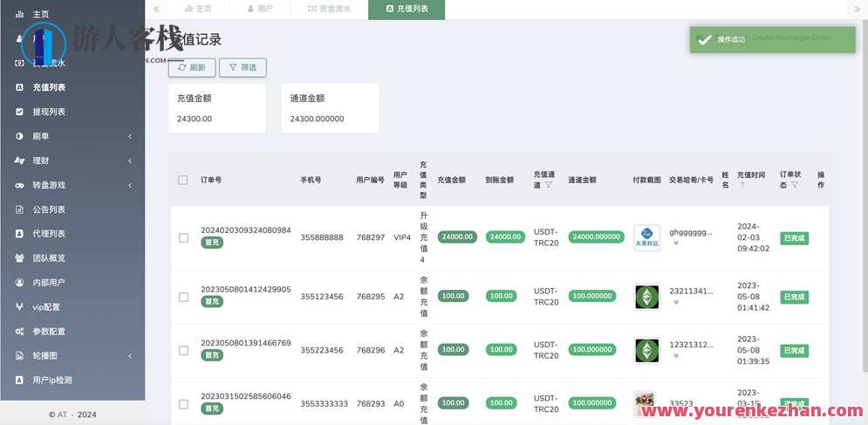Click the 24000.000000 通道金额 badge
This screenshot has height=425, width=868.
coord(596,236)
